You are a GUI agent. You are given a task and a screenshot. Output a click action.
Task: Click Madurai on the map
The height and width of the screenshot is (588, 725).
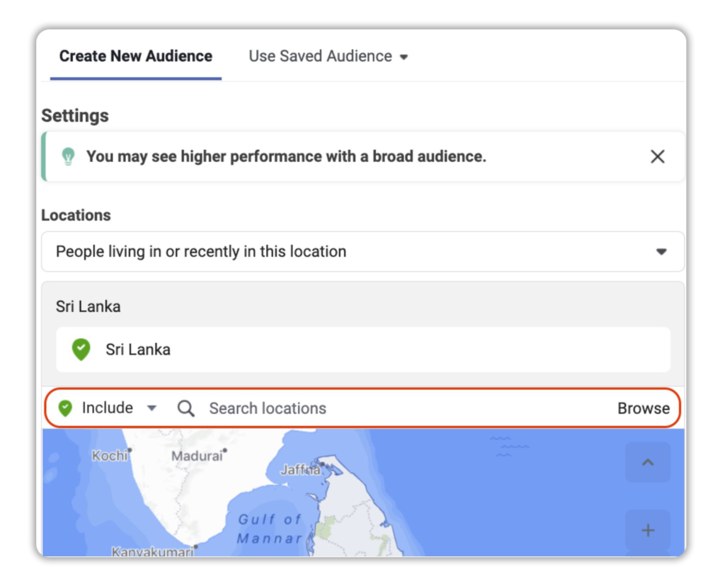click(198, 456)
